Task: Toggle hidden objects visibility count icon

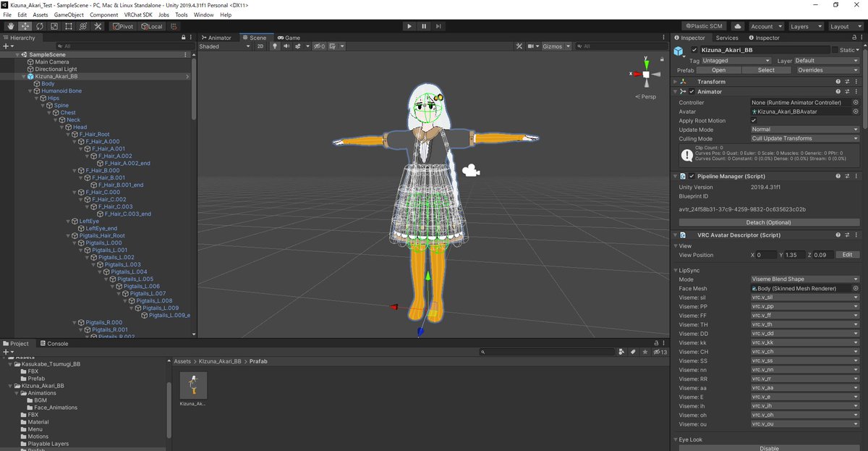Action: [319, 46]
